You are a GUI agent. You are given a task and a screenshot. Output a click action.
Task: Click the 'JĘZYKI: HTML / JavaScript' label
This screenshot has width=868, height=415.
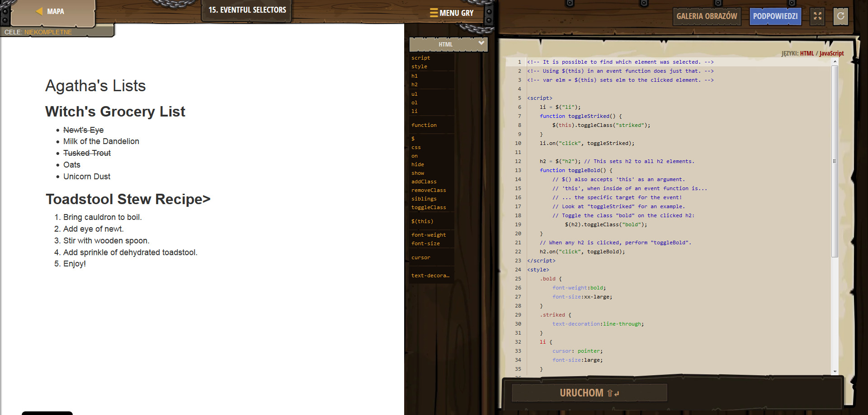coord(812,53)
